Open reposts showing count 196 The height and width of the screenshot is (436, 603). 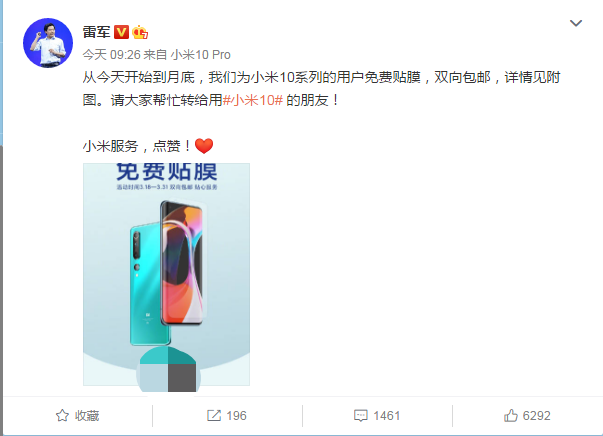(227, 416)
